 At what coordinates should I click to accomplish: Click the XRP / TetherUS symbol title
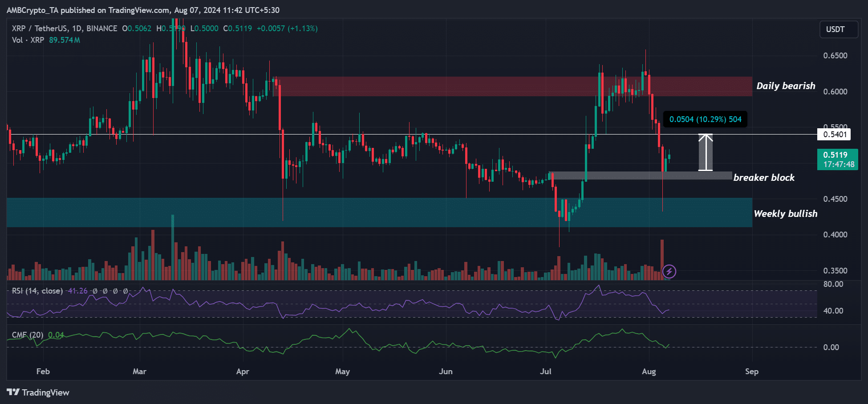40,29
